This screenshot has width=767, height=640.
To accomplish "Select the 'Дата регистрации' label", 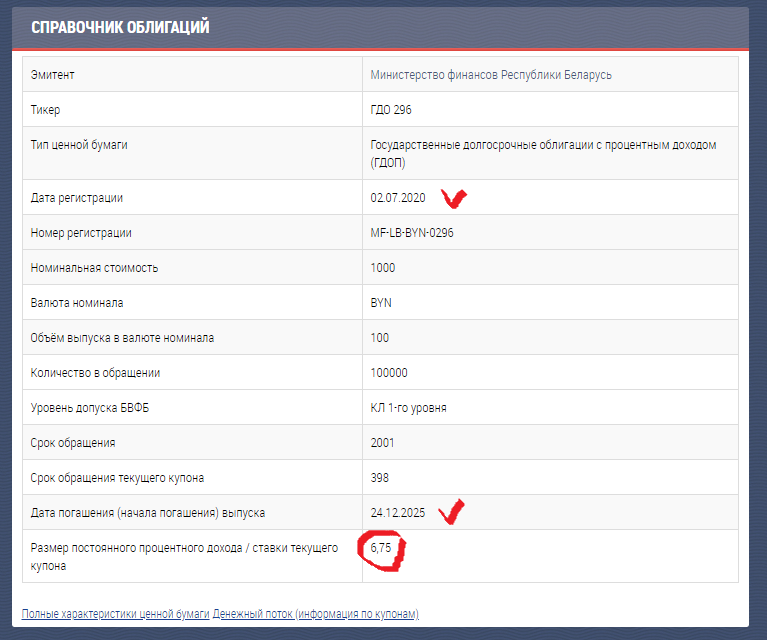I will tap(77, 198).
